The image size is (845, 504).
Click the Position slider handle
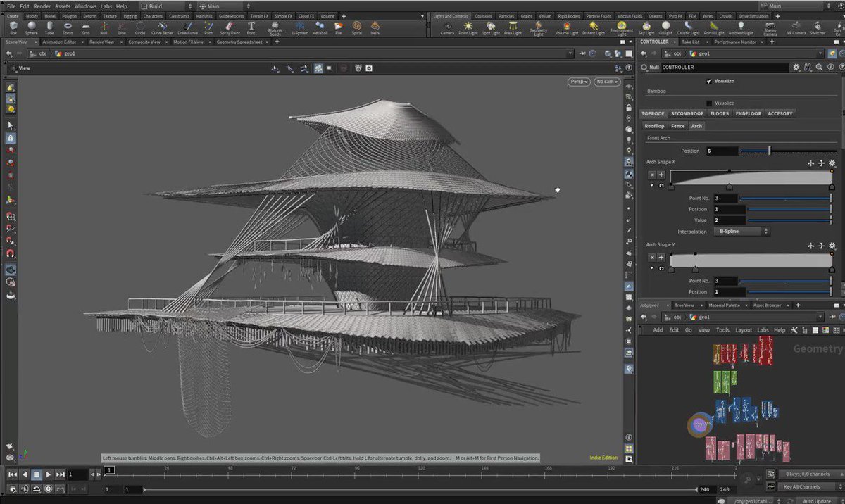point(769,151)
